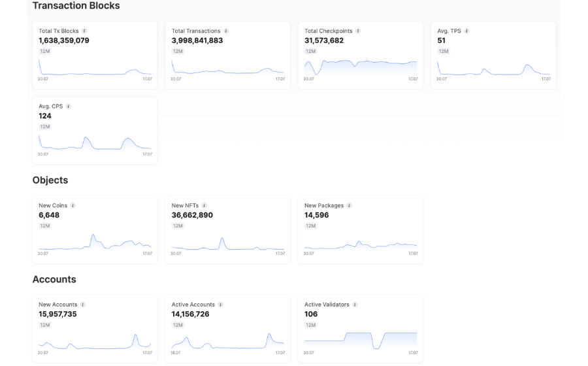Screen dimensions: 588x366
Task: Click 12M badge in New Packages card
Action: (310, 225)
